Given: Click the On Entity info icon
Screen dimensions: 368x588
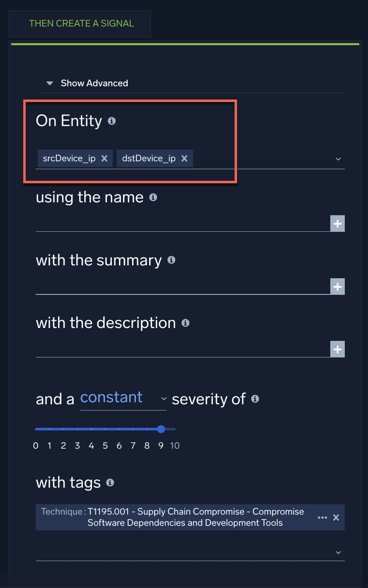Looking at the screenshot, I should pyautogui.click(x=111, y=121).
